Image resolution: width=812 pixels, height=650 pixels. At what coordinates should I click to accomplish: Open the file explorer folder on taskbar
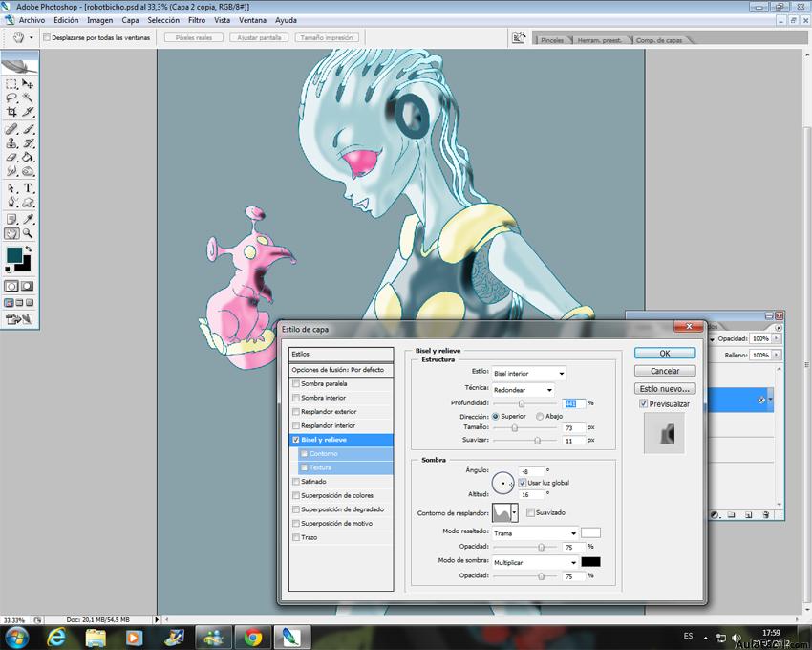click(x=96, y=637)
